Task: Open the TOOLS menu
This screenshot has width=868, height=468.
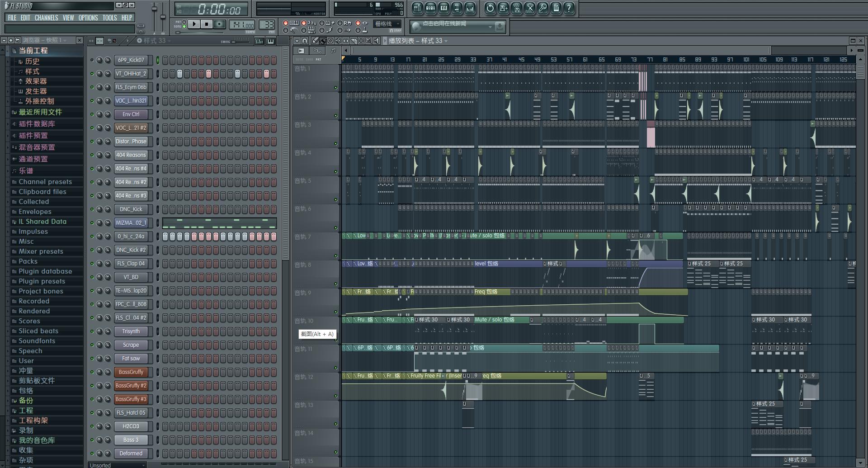Action: [x=109, y=18]
